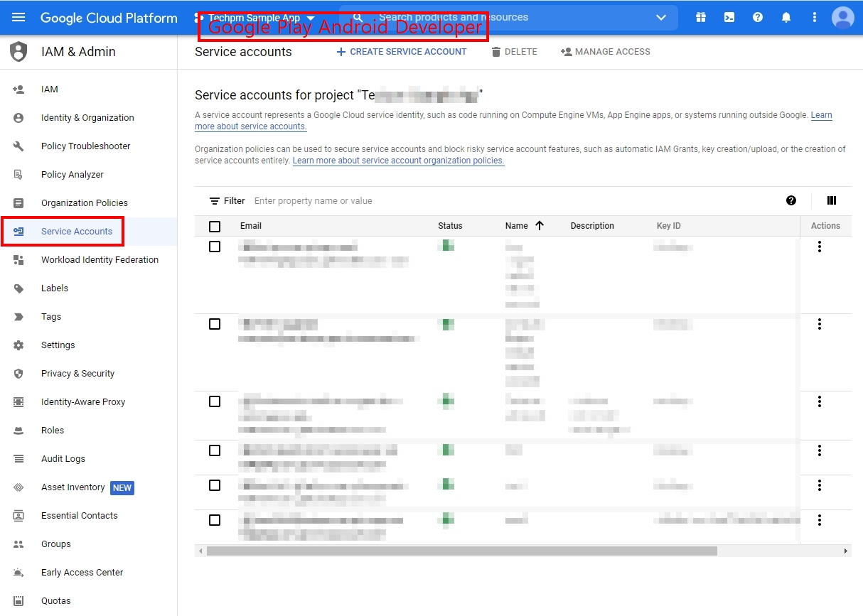Open actions menu for first service account
Image resolution: width=863 pixels, height=616 pixels.
820,247
